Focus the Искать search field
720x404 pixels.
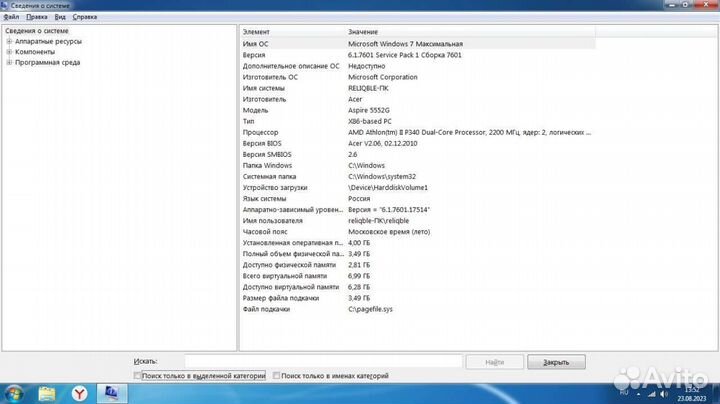coord(324,361)
